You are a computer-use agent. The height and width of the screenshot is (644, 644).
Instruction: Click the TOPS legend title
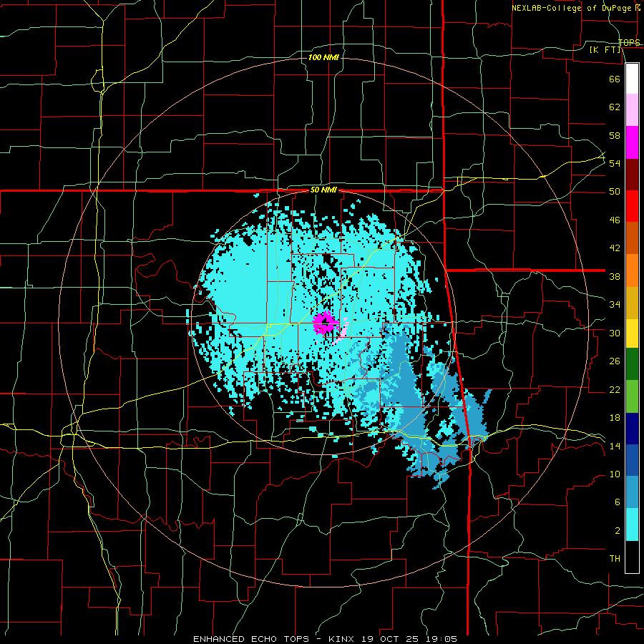pos(629,43)
